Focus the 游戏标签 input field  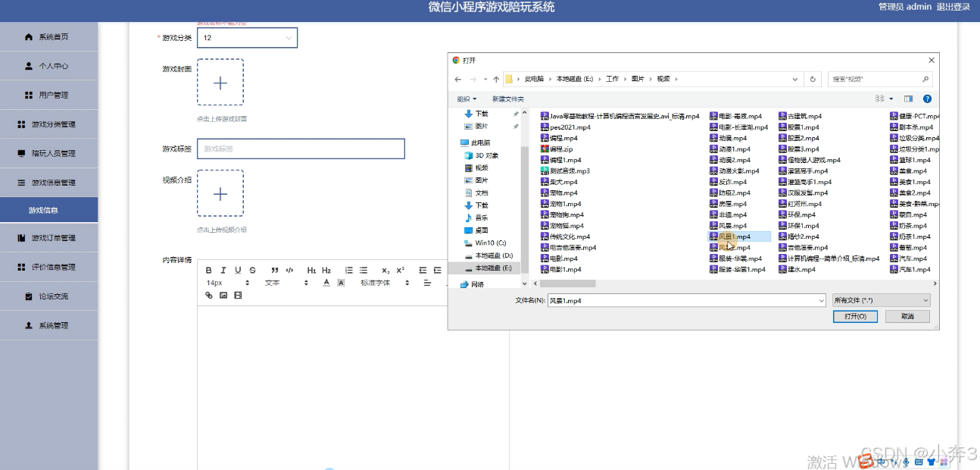coord(301,149)
